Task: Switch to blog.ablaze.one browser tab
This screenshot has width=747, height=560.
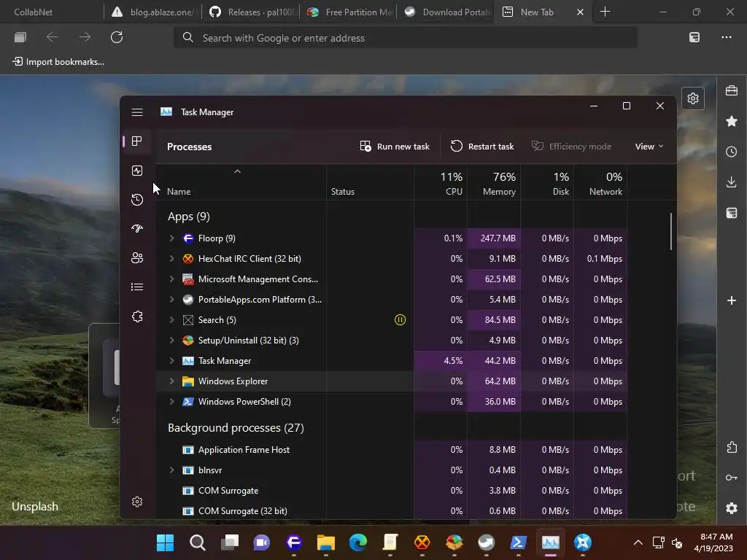Action: click(x=153, y=12)
